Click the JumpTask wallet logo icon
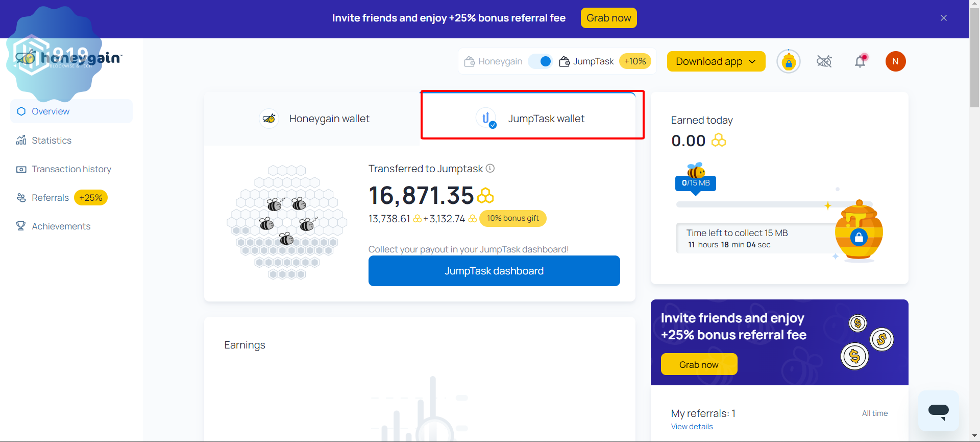The width and height of the screenshot is (980, 442). coord(486,119)
